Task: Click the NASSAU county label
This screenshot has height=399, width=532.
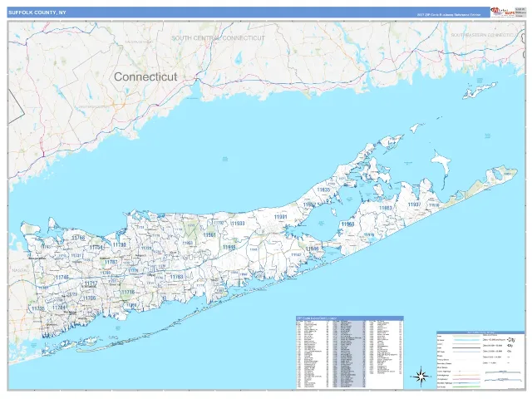Action: (21, 271)
